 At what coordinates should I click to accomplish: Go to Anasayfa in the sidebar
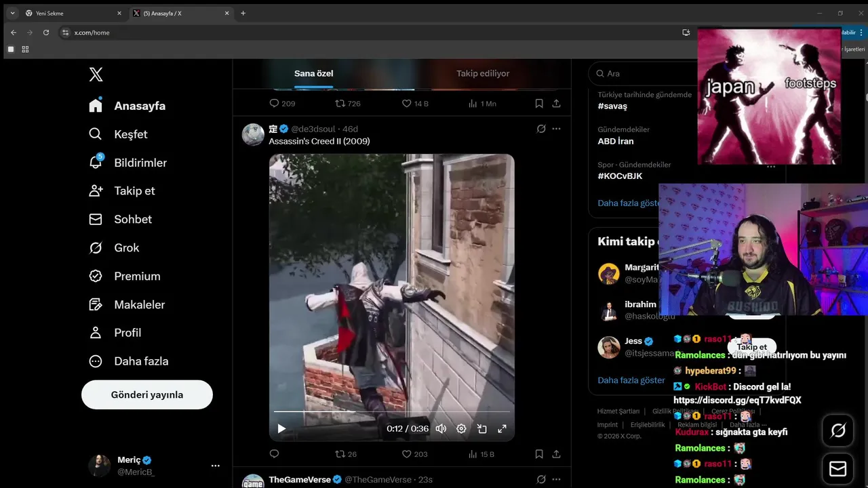[x=127, y=106]
